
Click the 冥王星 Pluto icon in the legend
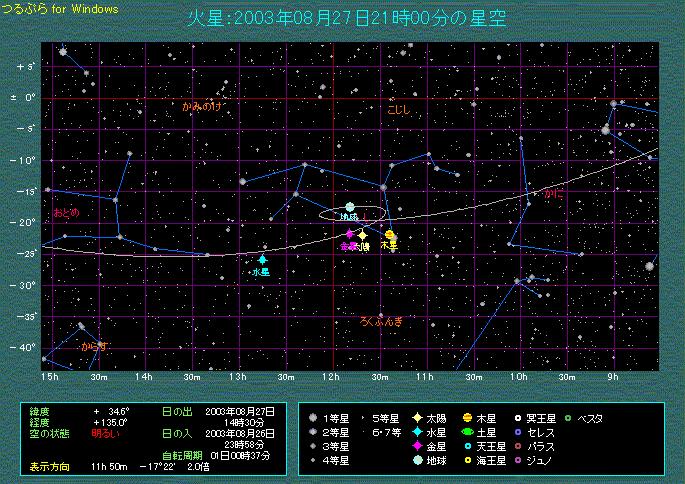pos(517,418)
